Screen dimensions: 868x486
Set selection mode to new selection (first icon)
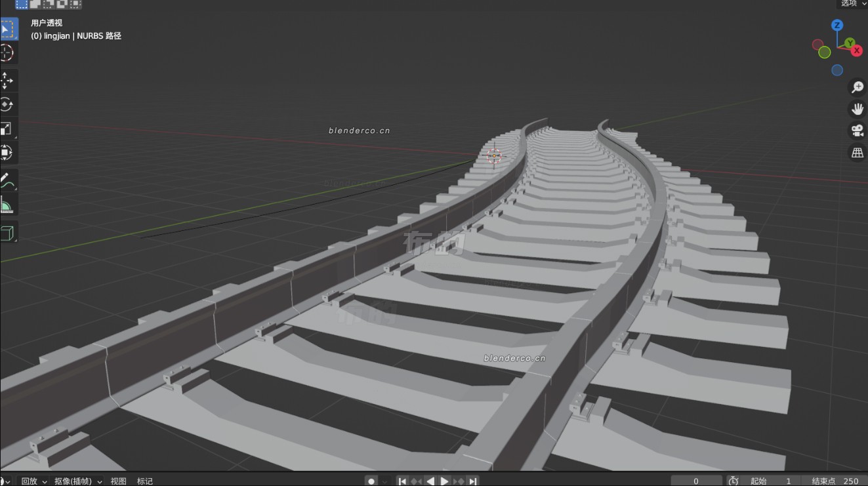22,4
